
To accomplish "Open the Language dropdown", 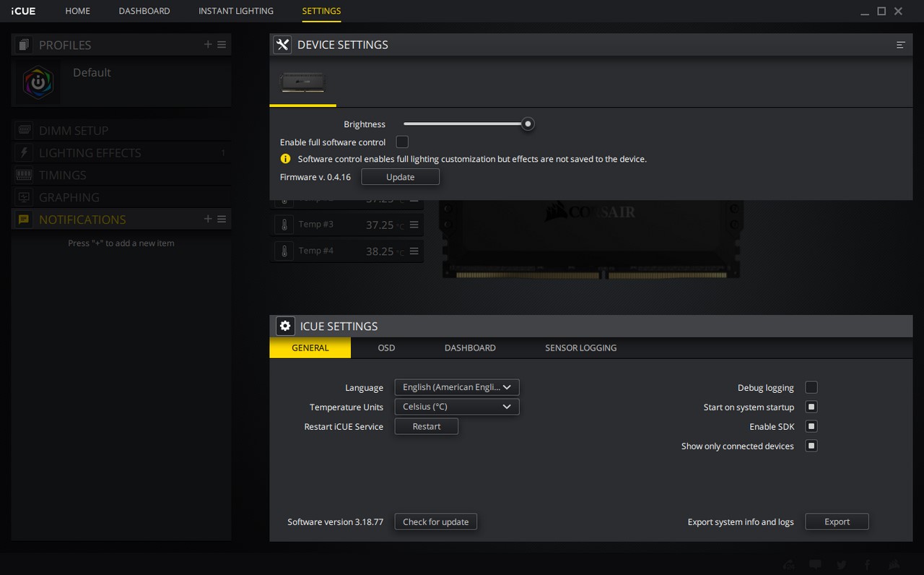I will point(457,387).
